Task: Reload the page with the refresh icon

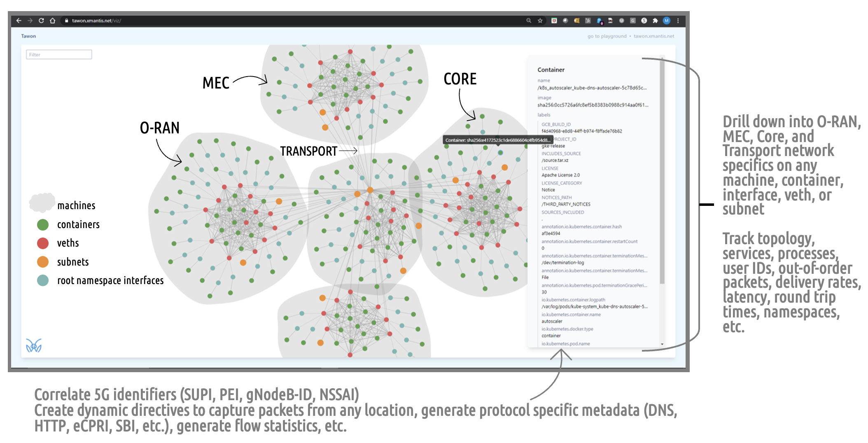Action: pos(41,21)
